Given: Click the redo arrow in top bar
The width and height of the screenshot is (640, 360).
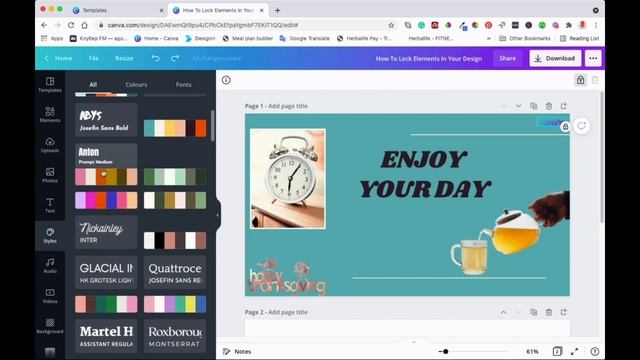Looking at the screenshot, I should (175, 58).
